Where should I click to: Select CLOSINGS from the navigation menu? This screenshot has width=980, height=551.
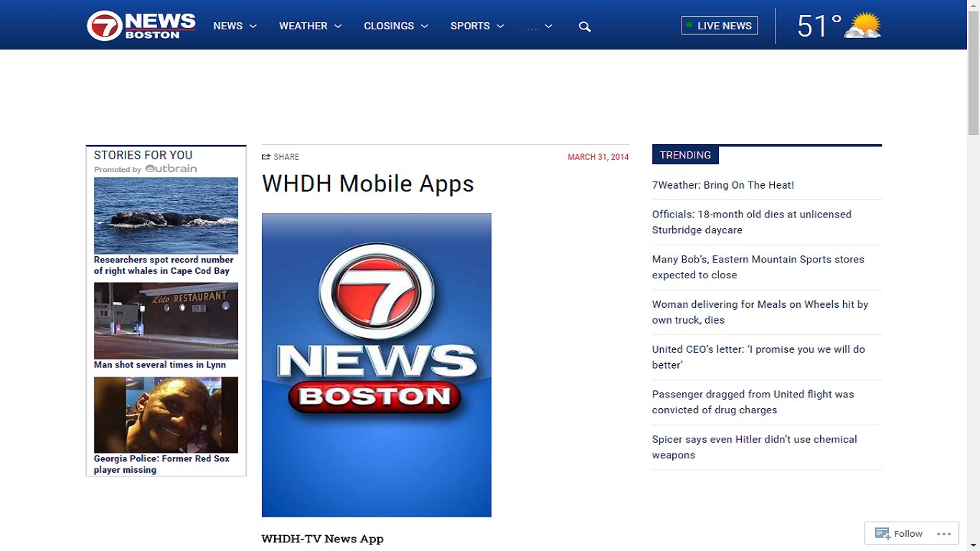click(x=390, y=26)
